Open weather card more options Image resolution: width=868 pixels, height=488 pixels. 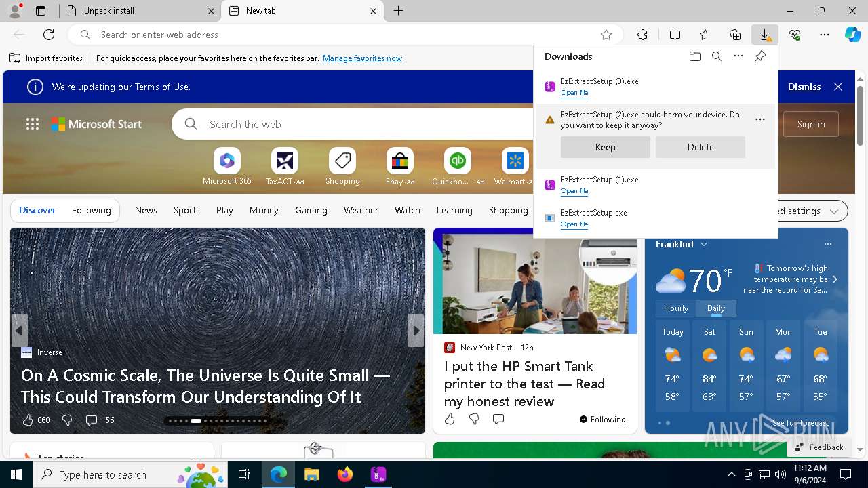point(827,244)
